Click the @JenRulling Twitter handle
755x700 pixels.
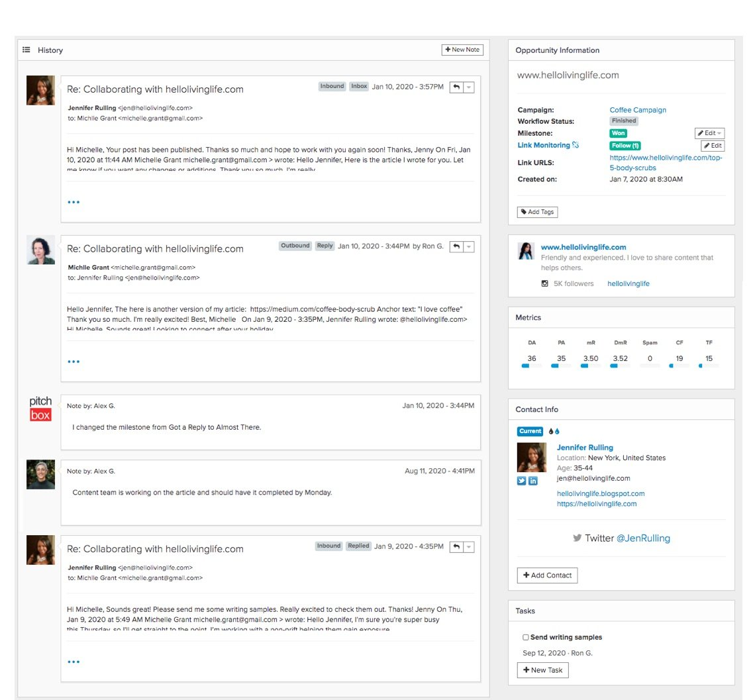(643, 538)
